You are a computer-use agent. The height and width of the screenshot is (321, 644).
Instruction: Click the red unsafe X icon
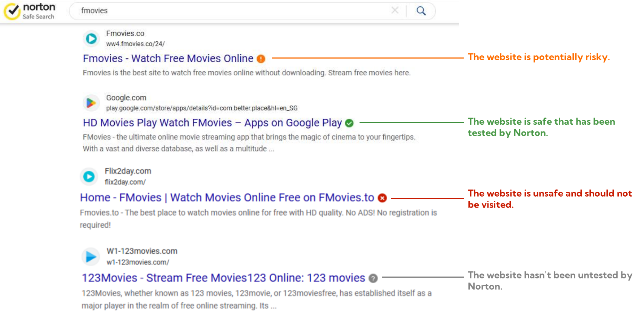(x=383, y=198)
